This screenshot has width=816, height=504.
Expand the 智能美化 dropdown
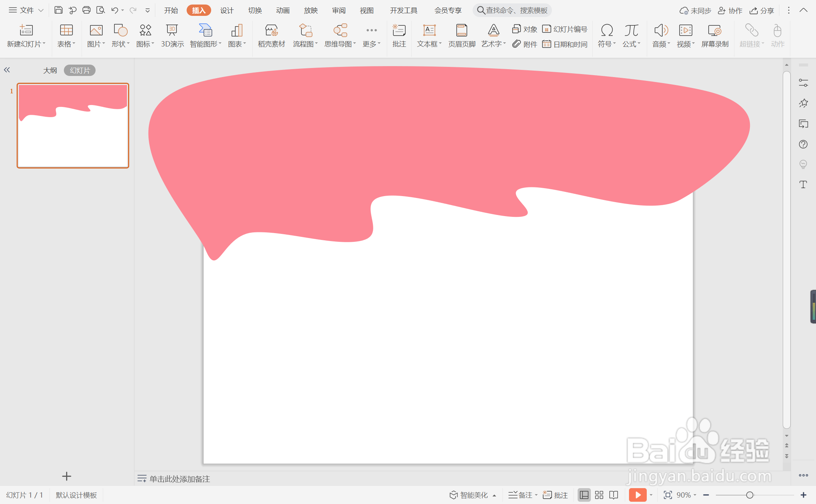[494, 495]
